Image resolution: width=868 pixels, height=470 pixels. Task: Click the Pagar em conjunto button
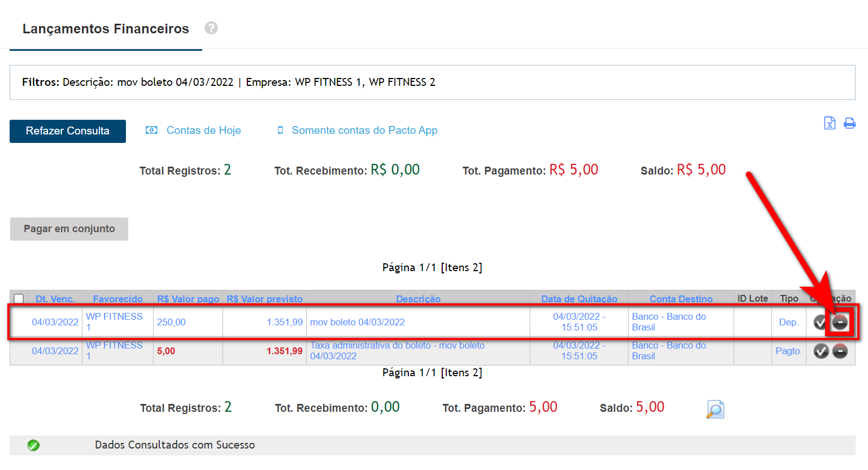coord(69,229)
